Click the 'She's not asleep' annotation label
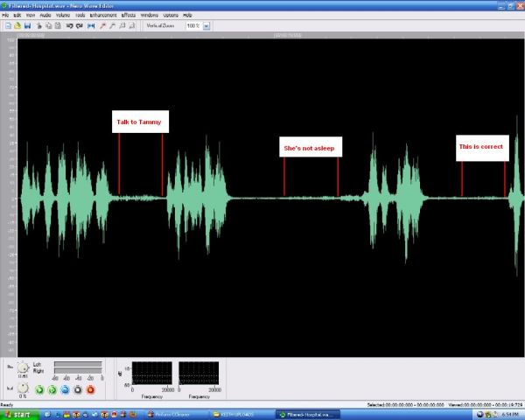 (x=310, y=149)
